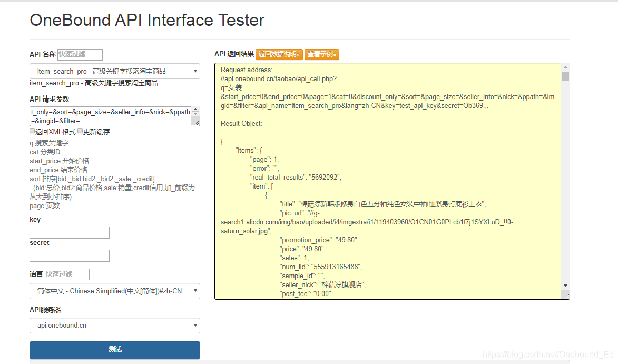Click the "promotion_price": "49.80" line
This screenshot has height=364, width=618.
click(319, 240)
